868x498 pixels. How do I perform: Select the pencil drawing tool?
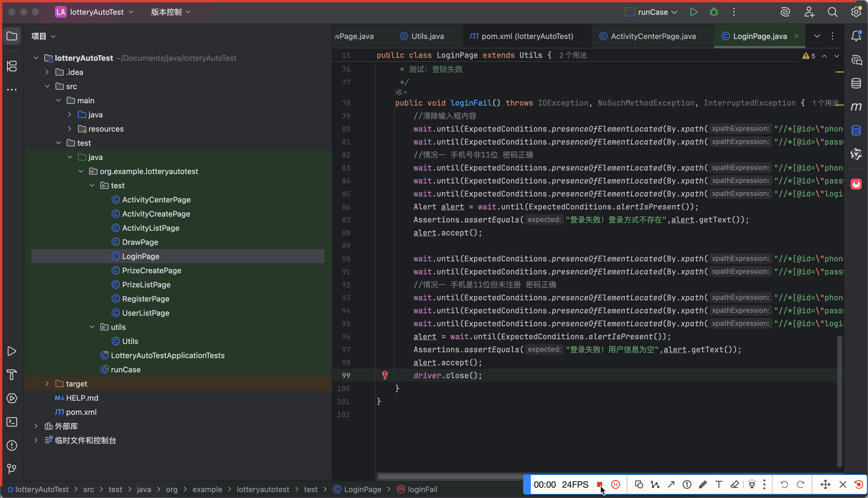click(x=703, y=484)
